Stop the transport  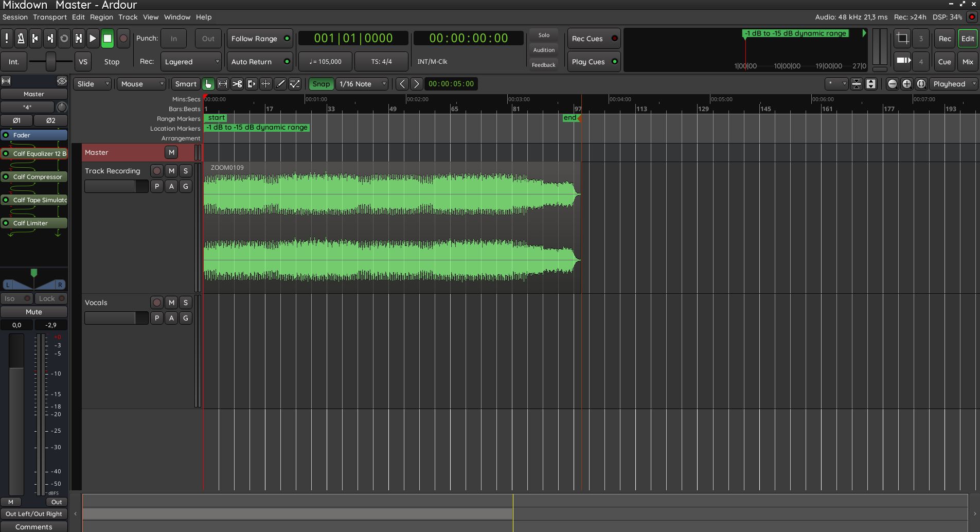click(x=108, y=39)
